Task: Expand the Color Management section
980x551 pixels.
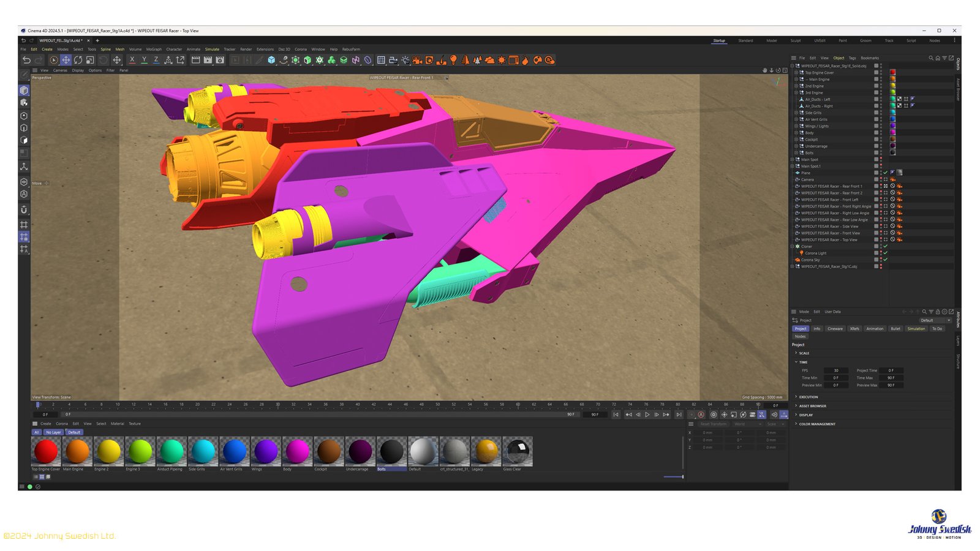Action: (796, 424)
